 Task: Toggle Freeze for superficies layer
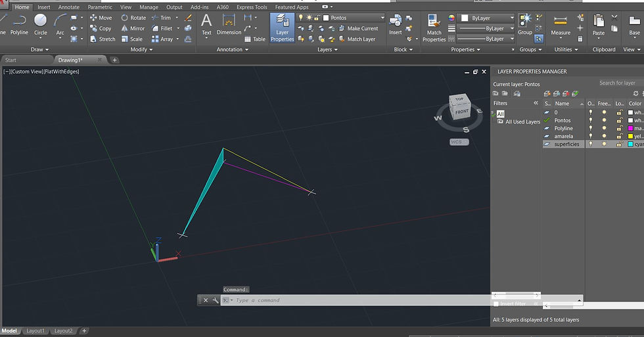604,144
